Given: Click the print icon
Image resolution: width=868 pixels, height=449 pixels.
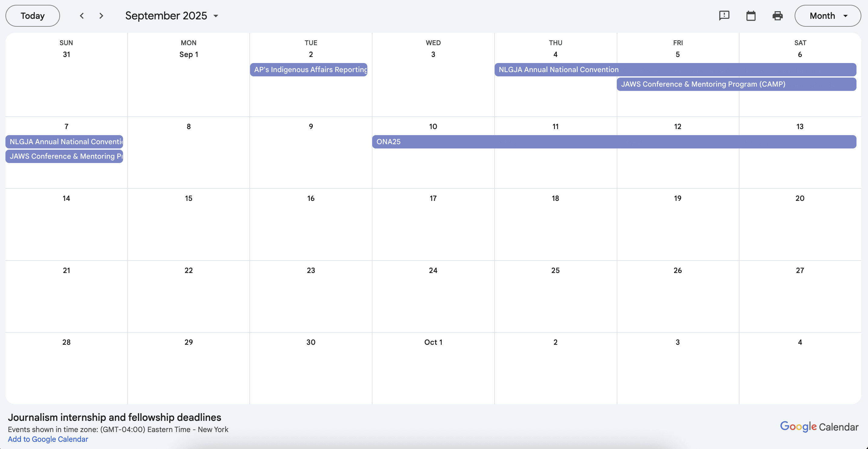Looking at the screenshot, I should coord(777,16).
